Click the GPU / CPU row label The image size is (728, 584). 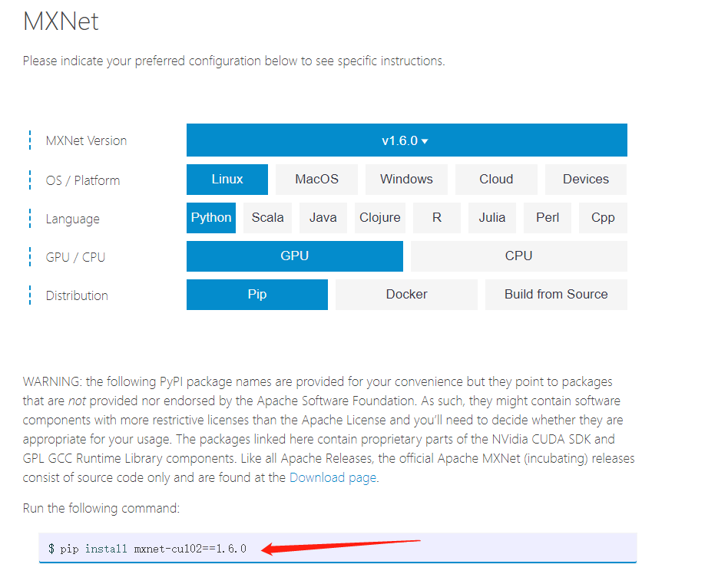(75, 257)
